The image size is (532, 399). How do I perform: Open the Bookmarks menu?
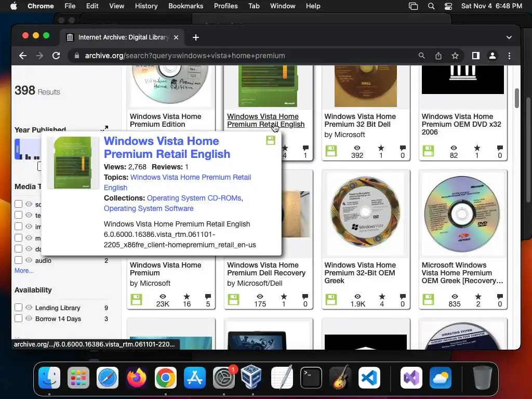(x=185, y=6)
